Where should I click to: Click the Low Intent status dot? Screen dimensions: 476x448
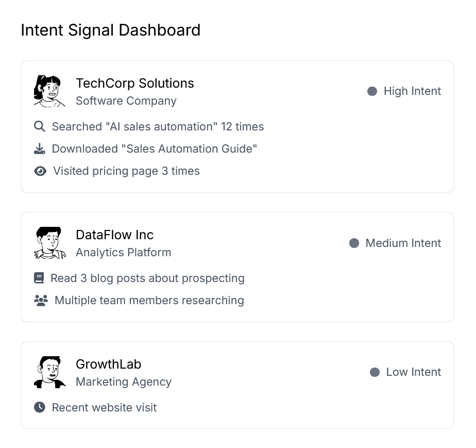(375, 372)
